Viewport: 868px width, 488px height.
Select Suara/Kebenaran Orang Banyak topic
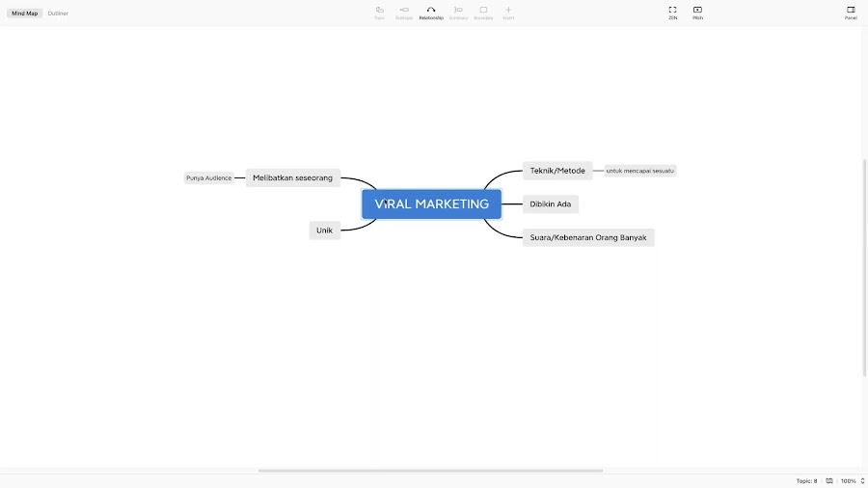[588, 237]
